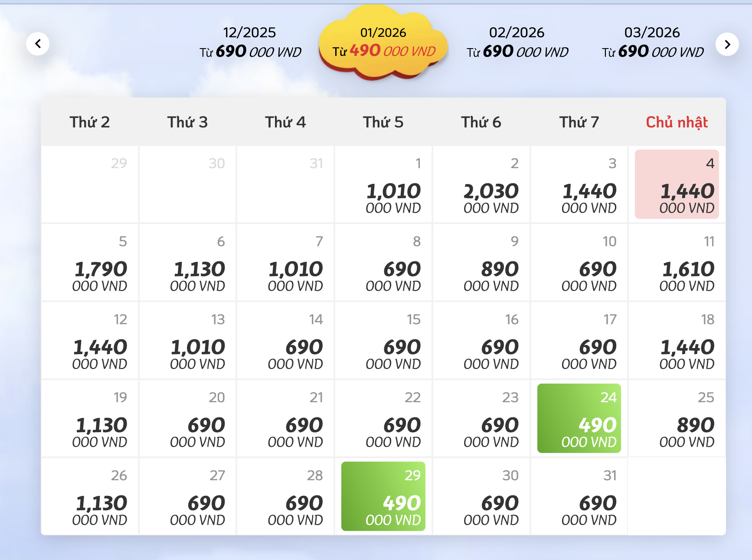Select January 9 fare 890,000 VND
The width and height of the screenshot is (752, 560).
pyautogui.click(x=481, y=263)
